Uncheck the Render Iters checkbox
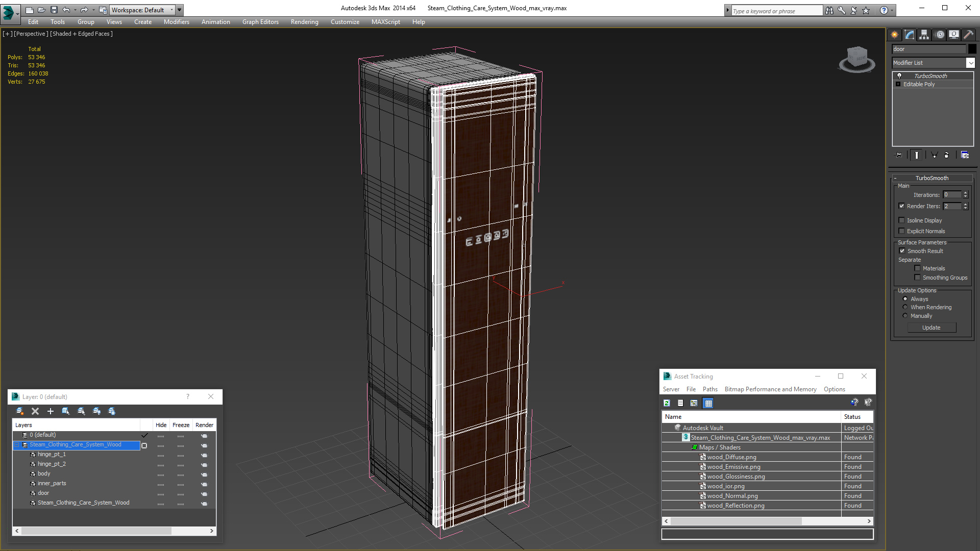 pos(901,206)
